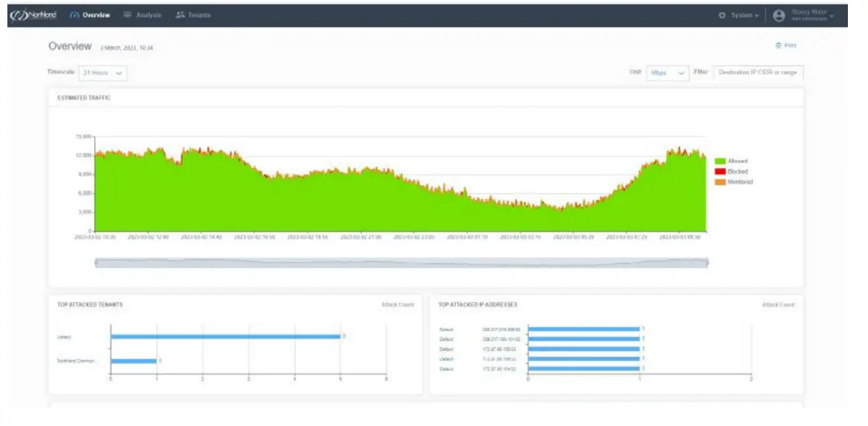The height and width of the screenshot is (426, 868).
Task: Toggle the Allowed series in legend
Action: click(731, 161)
